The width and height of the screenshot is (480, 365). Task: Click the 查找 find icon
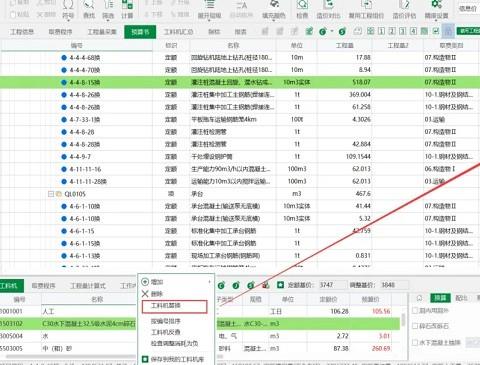click(89, 9)
